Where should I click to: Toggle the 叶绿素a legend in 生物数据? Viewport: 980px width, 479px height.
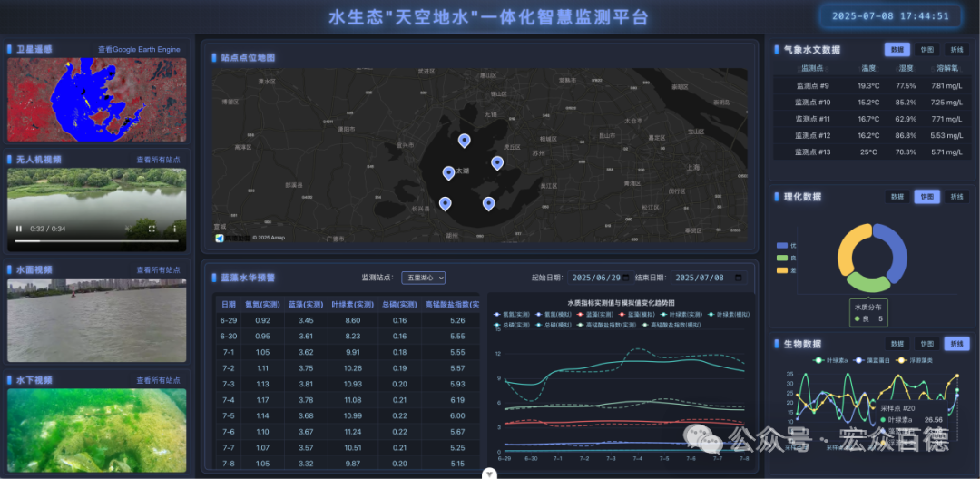pos(829,360)
